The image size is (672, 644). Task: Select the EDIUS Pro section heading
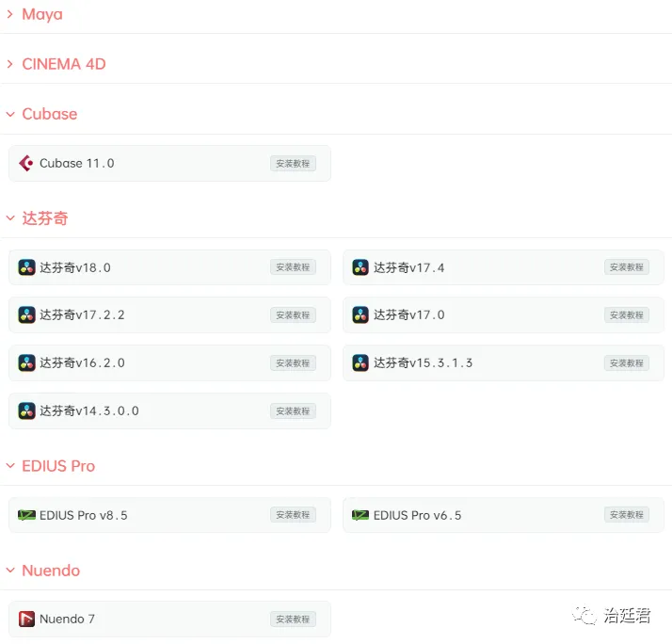58,466
